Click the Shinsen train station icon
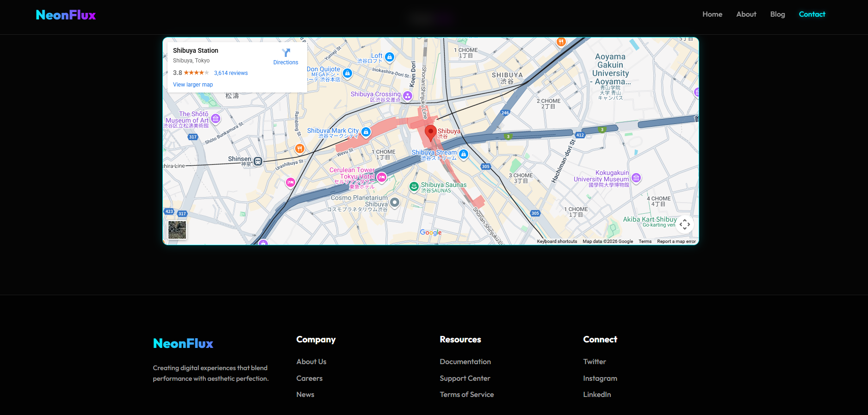 (258, 161)
